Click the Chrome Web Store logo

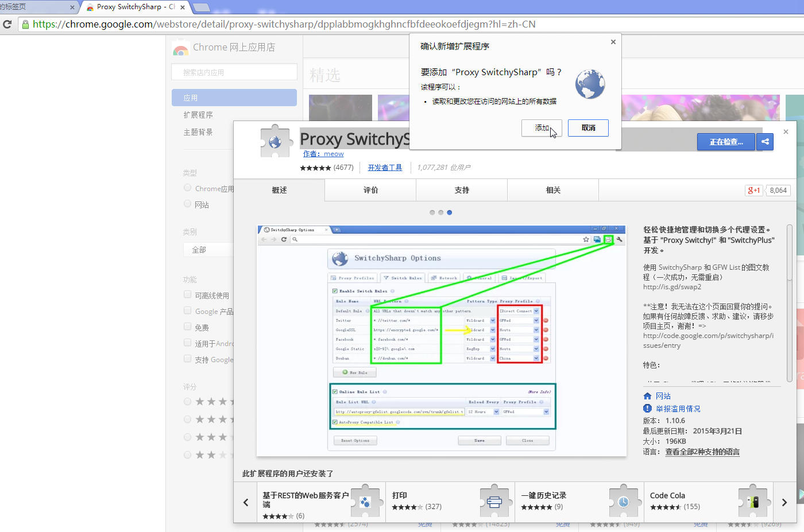[x=181, y=48]
